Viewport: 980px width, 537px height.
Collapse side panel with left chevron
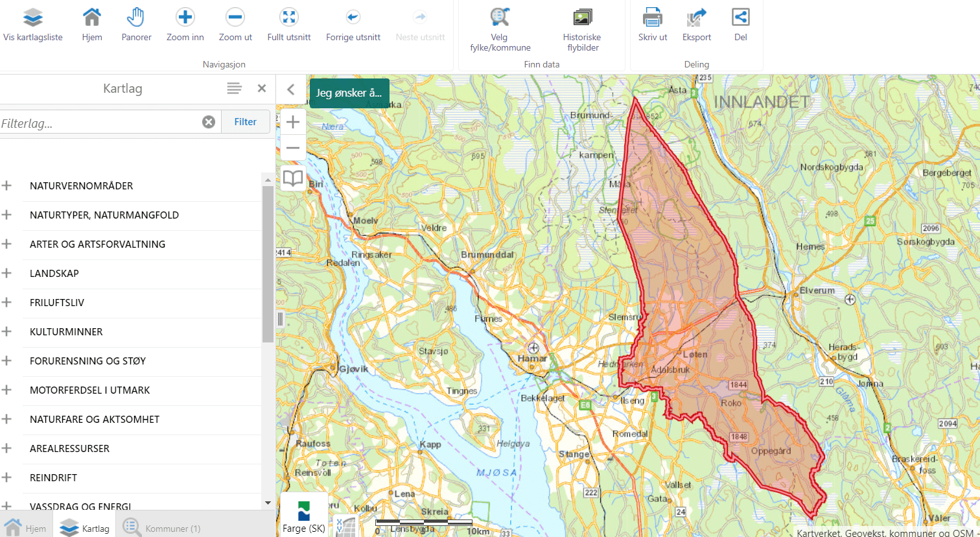(291, 89)
